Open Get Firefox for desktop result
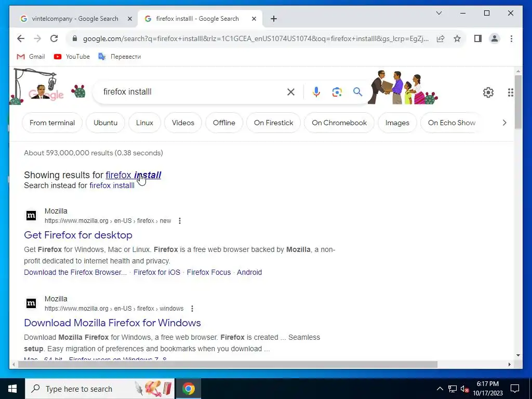532x399 pixels. 78,235
